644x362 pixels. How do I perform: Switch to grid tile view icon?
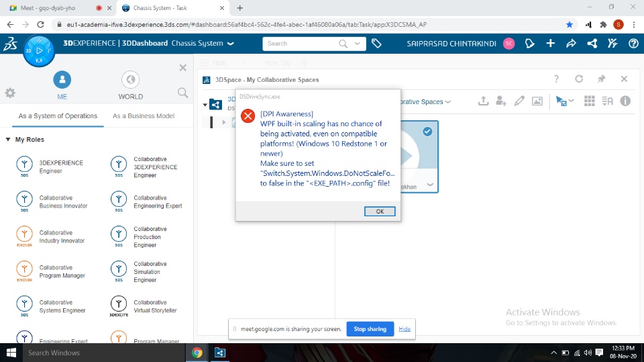(590, 101)
